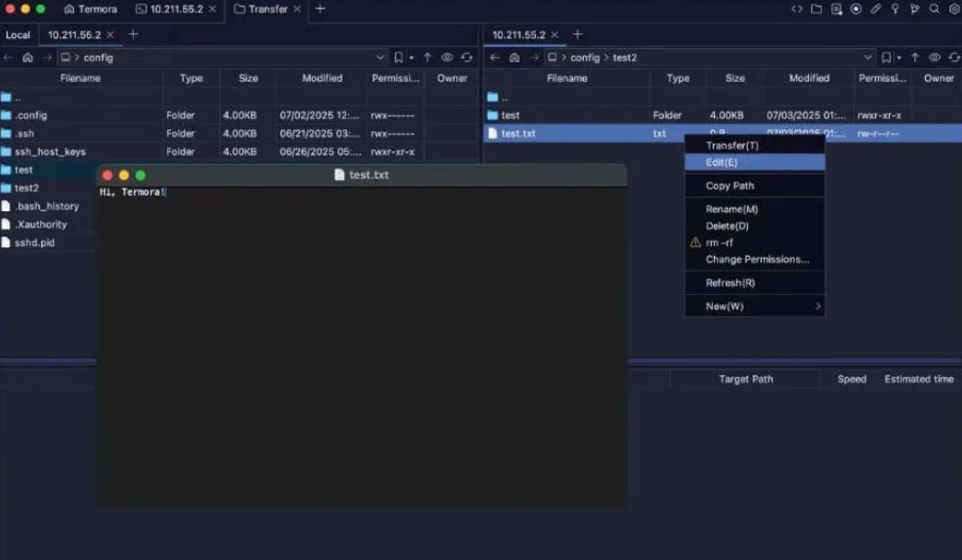Switch to the Termora home tab
Screen dimensions: 962x560
tap(91, 9)
